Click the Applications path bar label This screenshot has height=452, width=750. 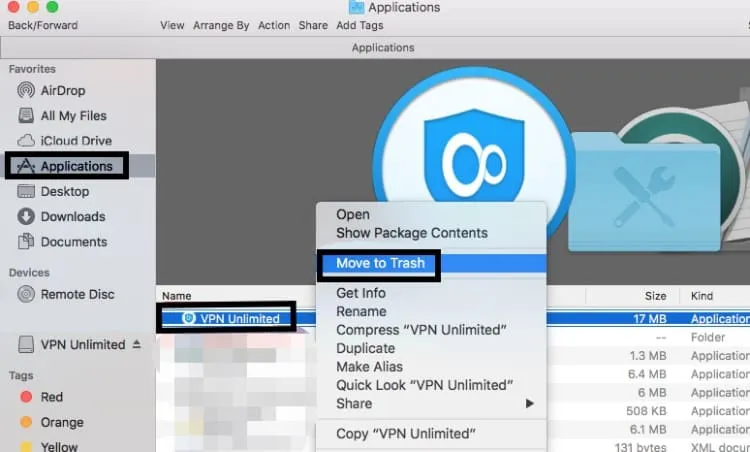coord(383,48)
